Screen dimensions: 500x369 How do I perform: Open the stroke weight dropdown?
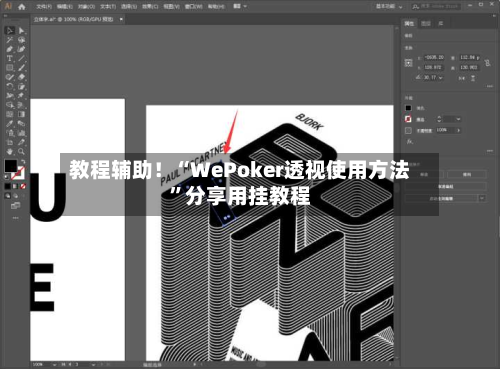pyautogui.click(x=459, y=119)
